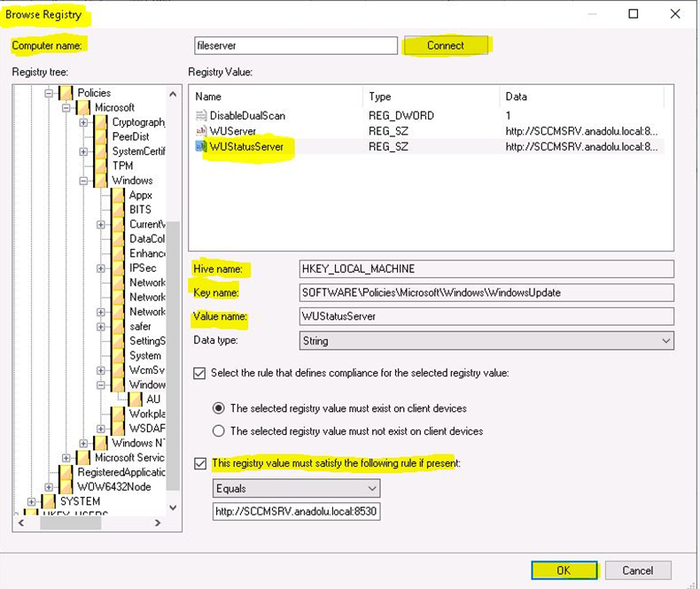
Task: Expand the Cryptography tree node
Action: pyautogui.click(x=83, y=122)
